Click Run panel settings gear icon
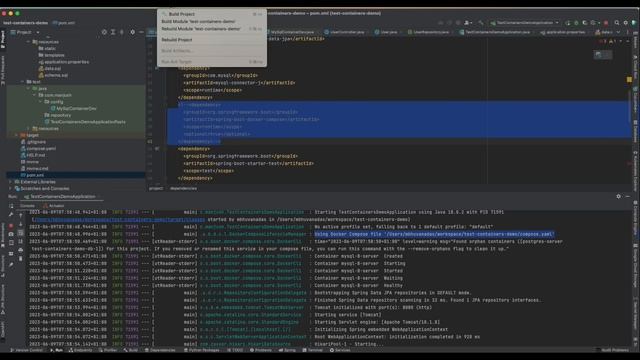This screenshot has width=640, height=360. tap(618, 196)
